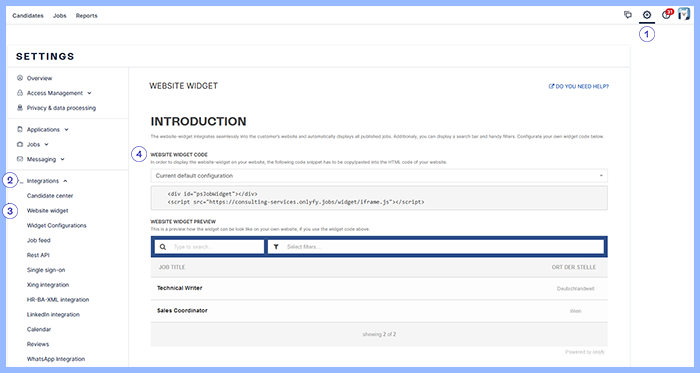Click the Applications document icon

point(20,129)
